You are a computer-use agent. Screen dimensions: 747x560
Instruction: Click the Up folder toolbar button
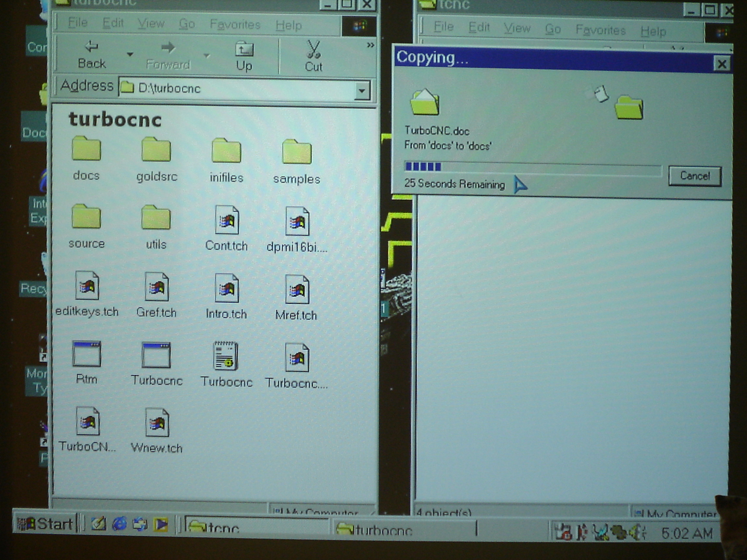(x=244, y=56)
